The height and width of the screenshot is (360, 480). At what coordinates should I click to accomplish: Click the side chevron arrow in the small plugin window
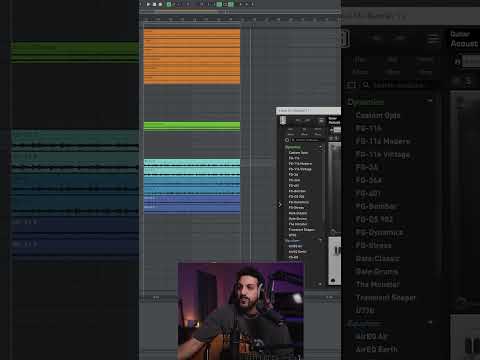click(x=280, y=205)
